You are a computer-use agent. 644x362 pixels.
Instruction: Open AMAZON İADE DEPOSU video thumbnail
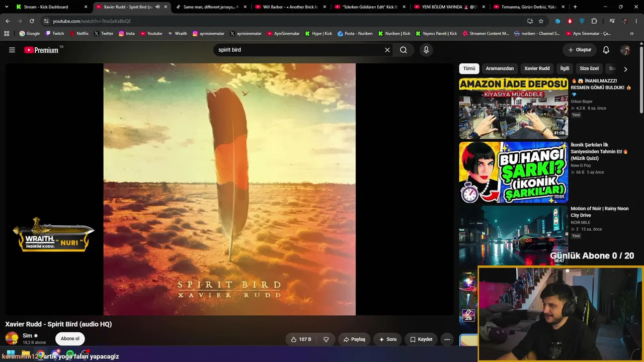[x=513, y=109]
